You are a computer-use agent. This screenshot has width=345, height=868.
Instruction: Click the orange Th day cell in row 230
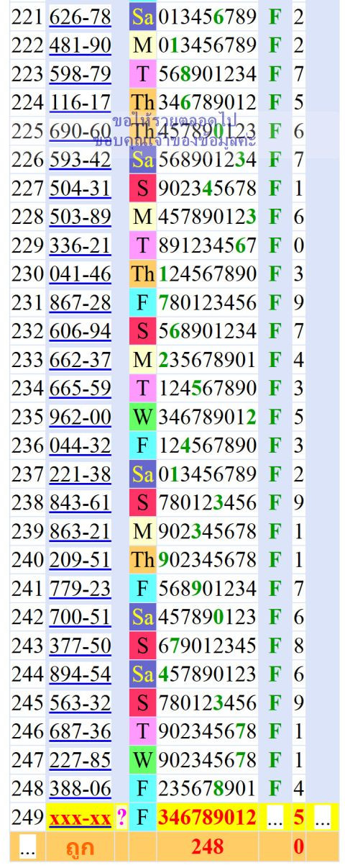pos(142,273)
